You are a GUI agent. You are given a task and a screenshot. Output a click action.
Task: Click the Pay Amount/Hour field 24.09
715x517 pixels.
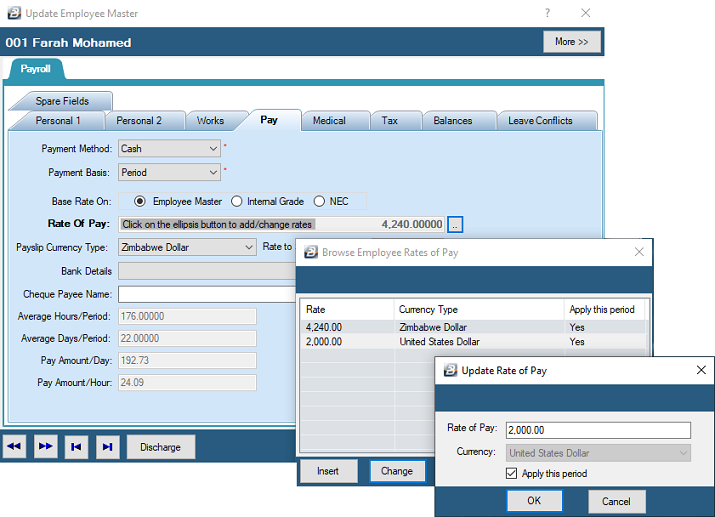pos(187,382)
